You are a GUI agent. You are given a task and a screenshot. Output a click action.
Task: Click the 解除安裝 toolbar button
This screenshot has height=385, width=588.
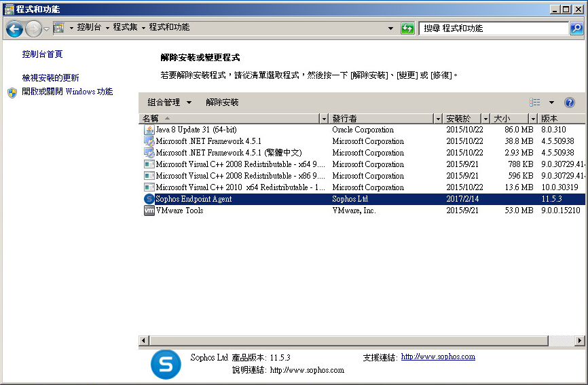pyautogui.click(x=222, y=103)
